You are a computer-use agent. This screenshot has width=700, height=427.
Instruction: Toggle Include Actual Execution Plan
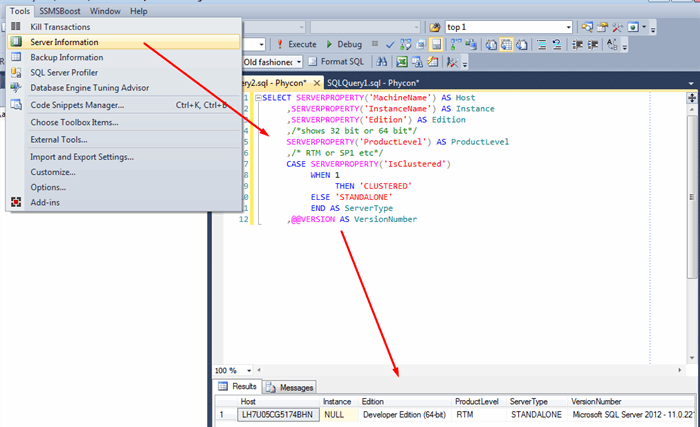pyautogui.click(x=456, y=44)
